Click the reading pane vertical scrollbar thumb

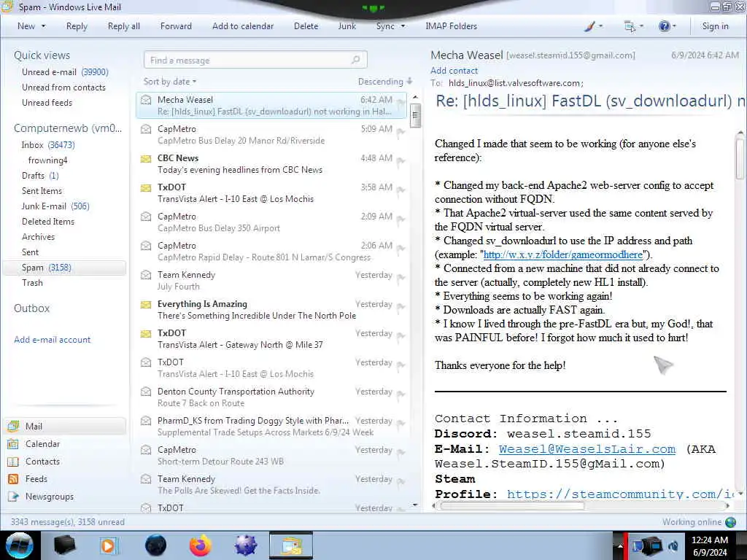(741, 158)
